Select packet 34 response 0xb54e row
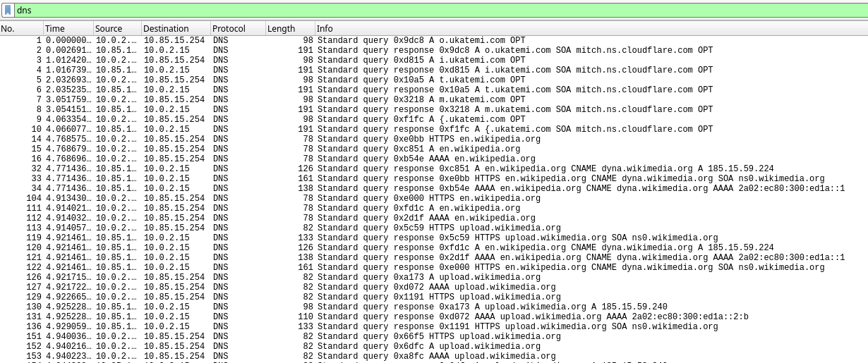868x363 pixels. point(434,189)
